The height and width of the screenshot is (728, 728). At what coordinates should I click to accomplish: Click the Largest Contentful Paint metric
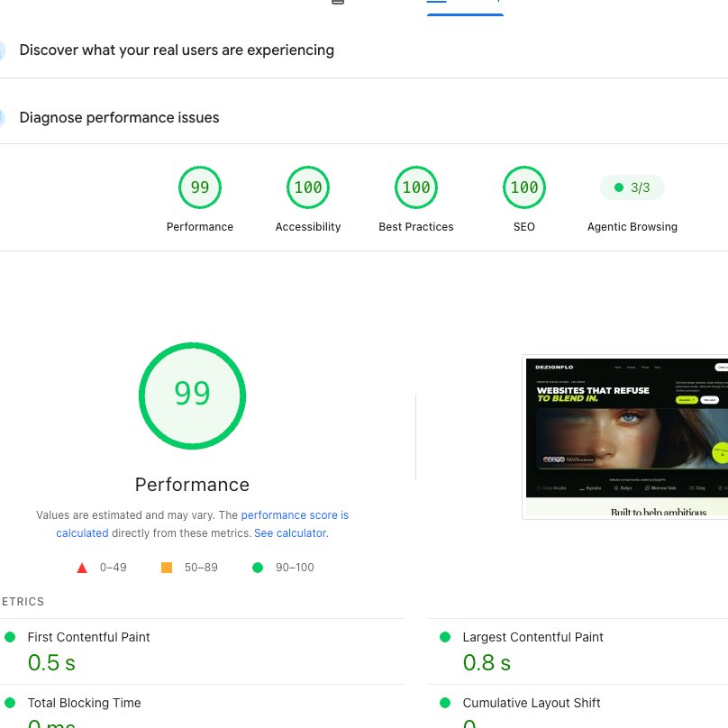(533, 637)
